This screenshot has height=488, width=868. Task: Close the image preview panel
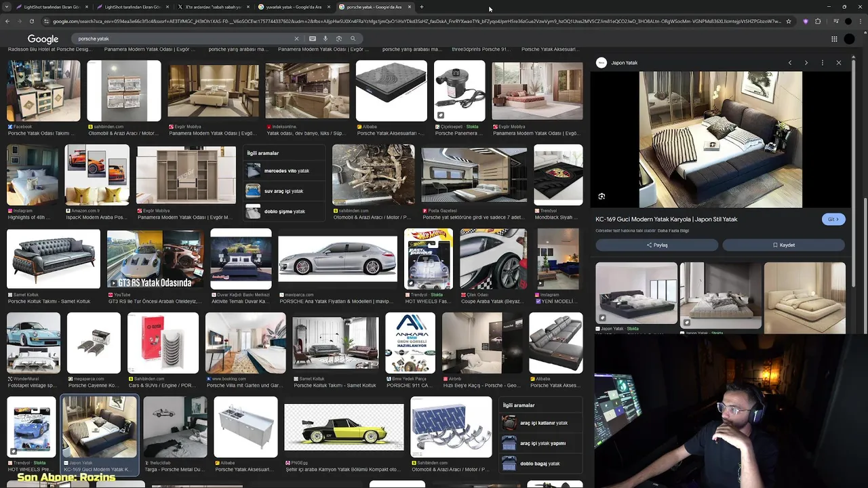[839, 62]
